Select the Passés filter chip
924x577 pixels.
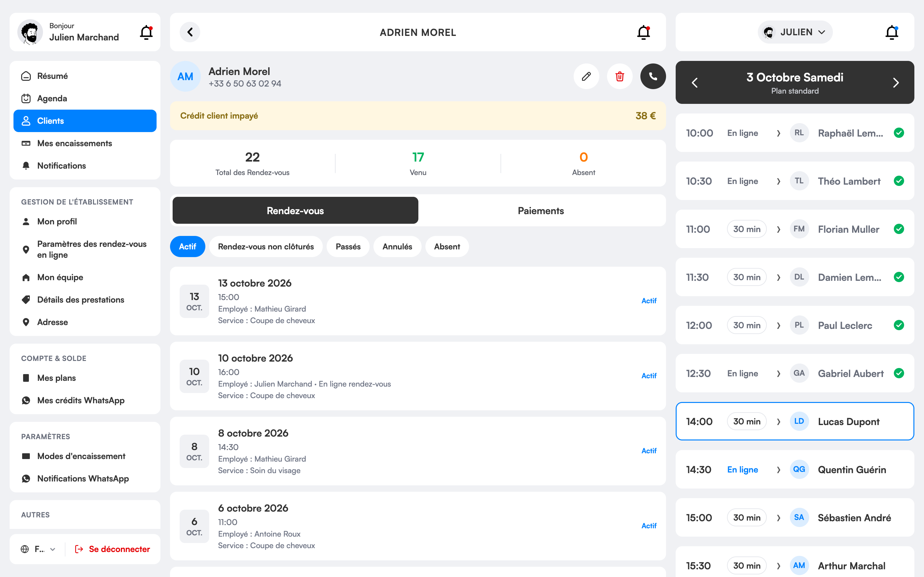[348, 247]
